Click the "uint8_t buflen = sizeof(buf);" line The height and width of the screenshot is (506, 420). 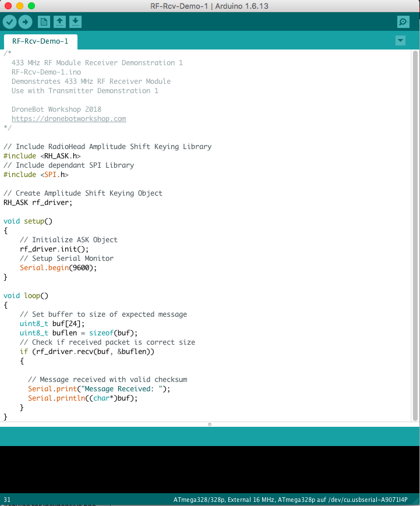point(79,333)
